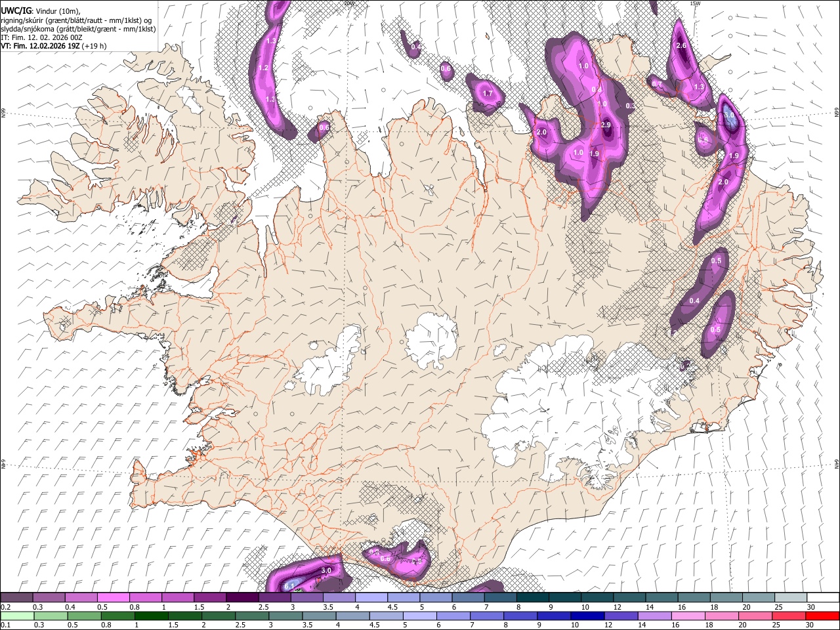This screenshot has width=840, height=630.
Task: Click the rigning/skúrir legend description line
Action: (77, 20)
